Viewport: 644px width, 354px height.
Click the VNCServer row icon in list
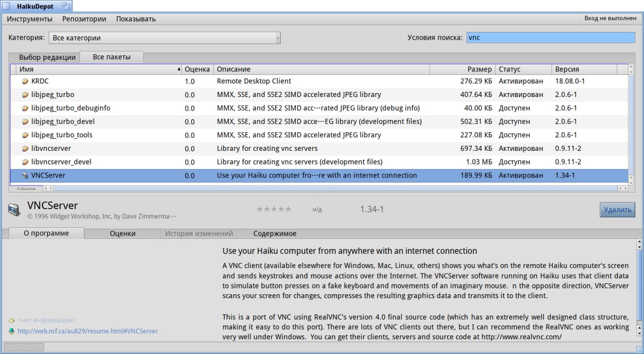click(x=25, y=175)
